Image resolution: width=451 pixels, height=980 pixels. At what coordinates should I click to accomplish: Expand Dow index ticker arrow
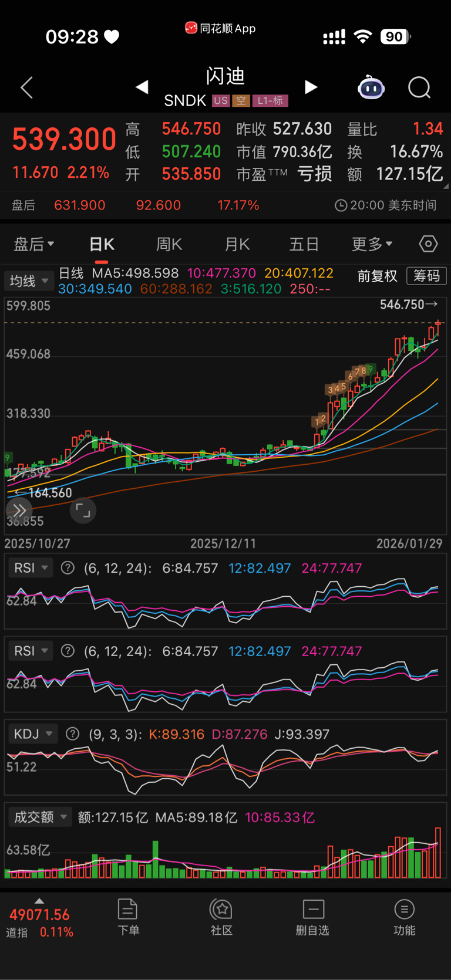39,901
